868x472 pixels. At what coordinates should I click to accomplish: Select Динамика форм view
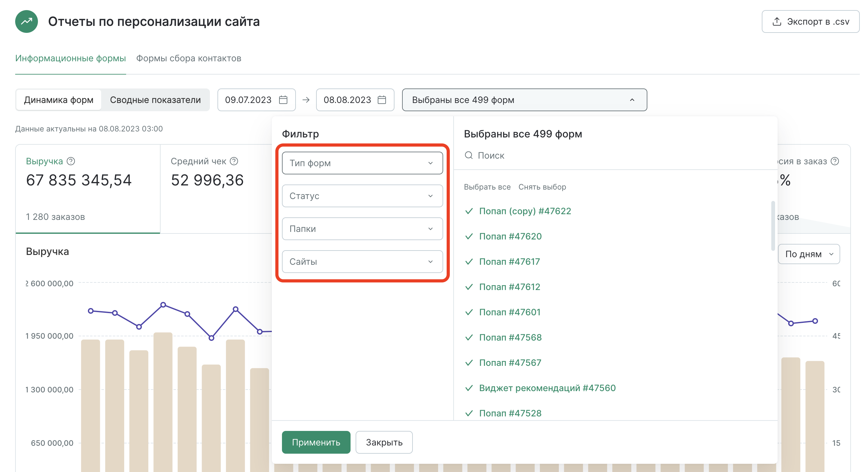(x=58, y=100)
